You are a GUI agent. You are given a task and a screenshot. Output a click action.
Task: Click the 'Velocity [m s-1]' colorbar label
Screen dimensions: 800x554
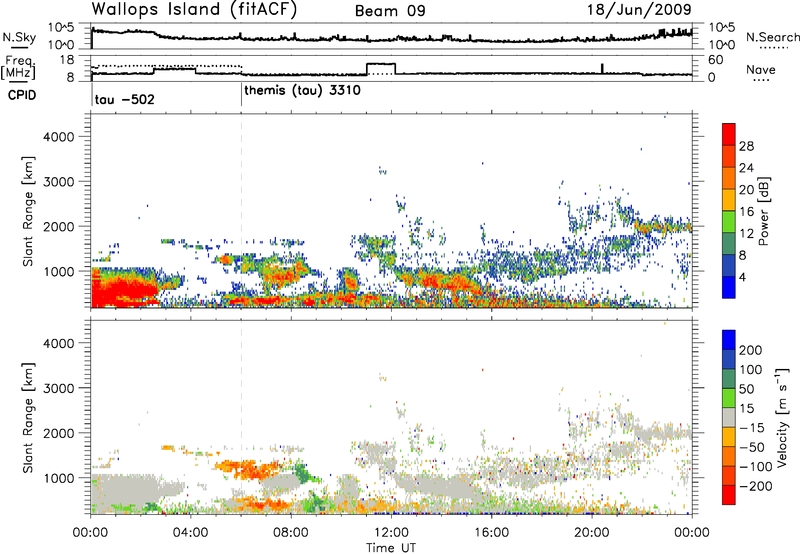(782, 417)
